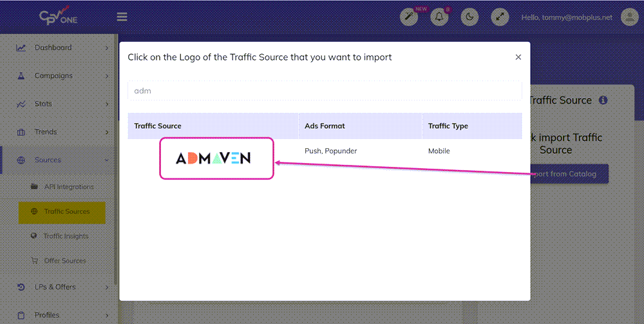
Task: Click the Import from Catalog button
Action: pos(569,174)
